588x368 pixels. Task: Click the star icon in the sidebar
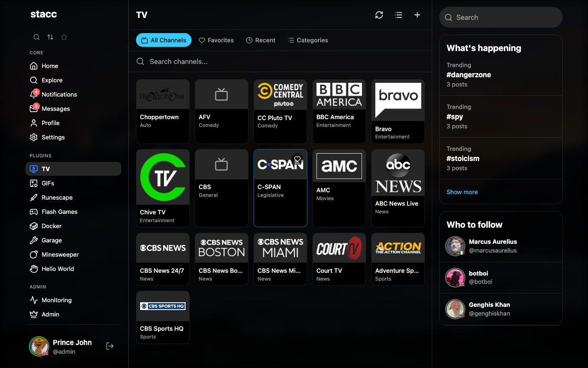[64, 37]
